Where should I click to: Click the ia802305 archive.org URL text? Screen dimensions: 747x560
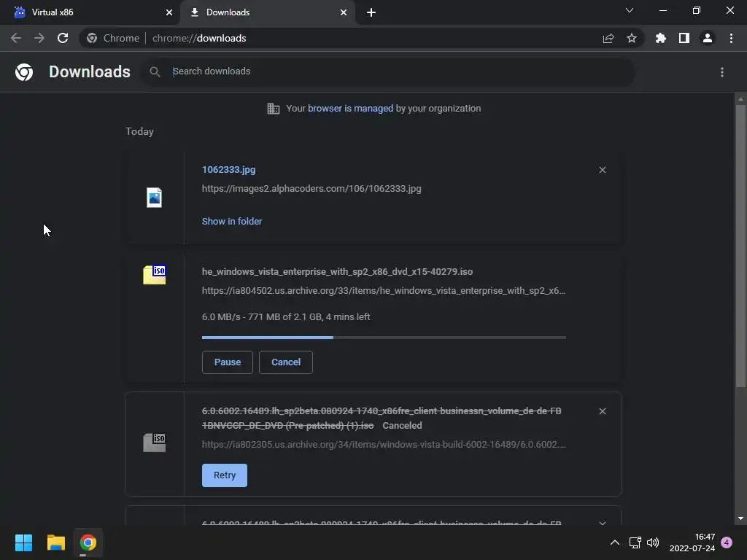pos(384,445)
